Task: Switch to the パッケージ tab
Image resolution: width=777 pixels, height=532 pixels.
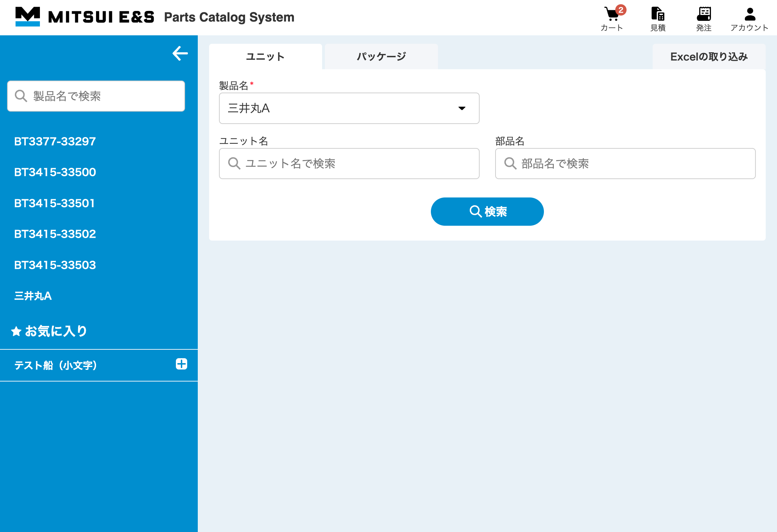Action: pyautogui.click(x=381, y=57)
